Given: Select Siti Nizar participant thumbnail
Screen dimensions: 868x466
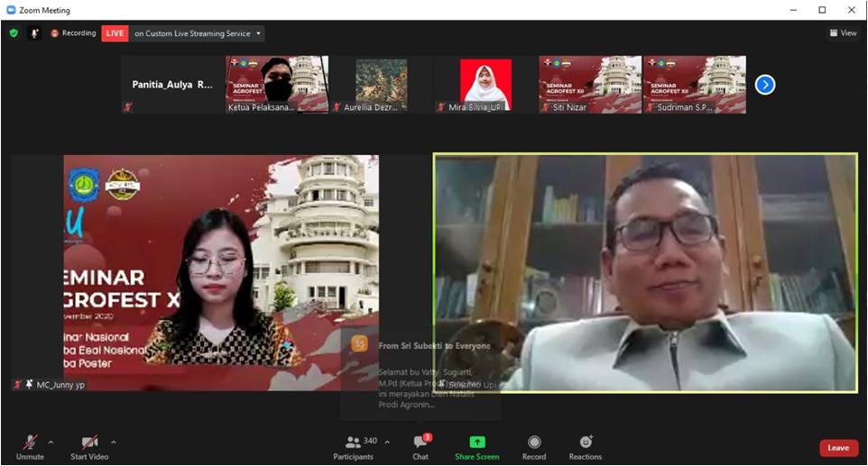Looking at the screenshot, I should (x=590, y=85).
